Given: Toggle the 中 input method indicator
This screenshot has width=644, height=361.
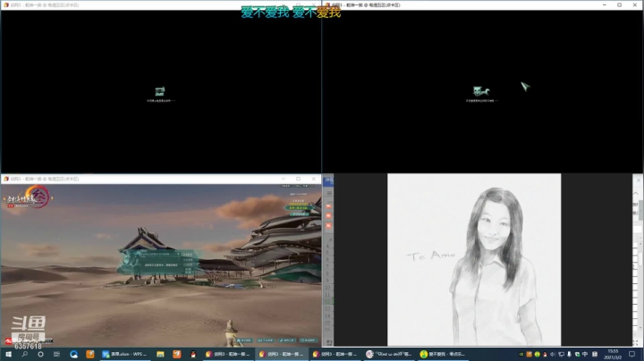Looking at the screenshot, I should pos(585,355).
